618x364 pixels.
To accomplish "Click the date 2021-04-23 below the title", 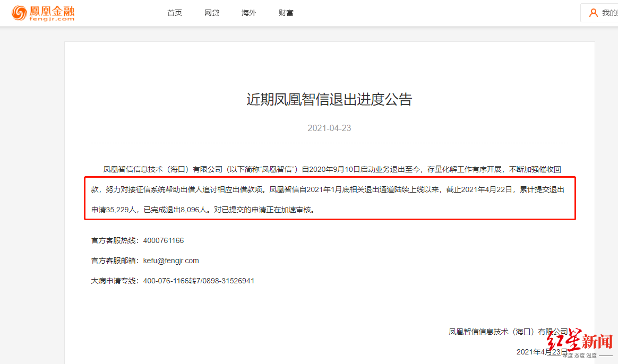I will (329, 128).
